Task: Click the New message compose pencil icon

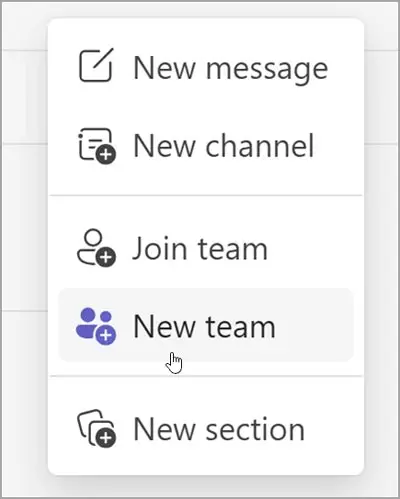Action: pos(96,65)
